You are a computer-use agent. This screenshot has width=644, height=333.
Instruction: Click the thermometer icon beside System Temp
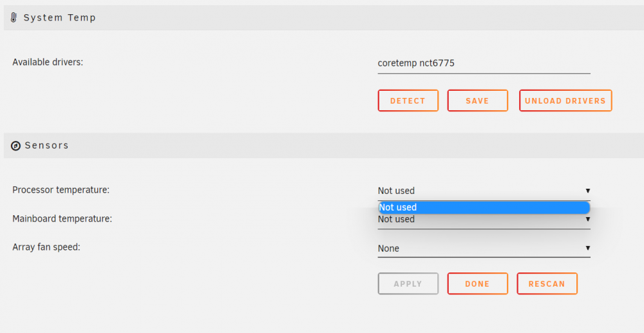[x=14, y=17]
